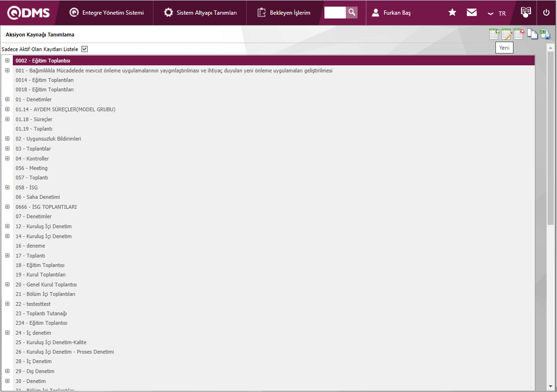This screenshot has height=392, width=557.
Task: Select the 21 - Bölüm İçi Toplantıları row
Action: click(x=274, y=294)
